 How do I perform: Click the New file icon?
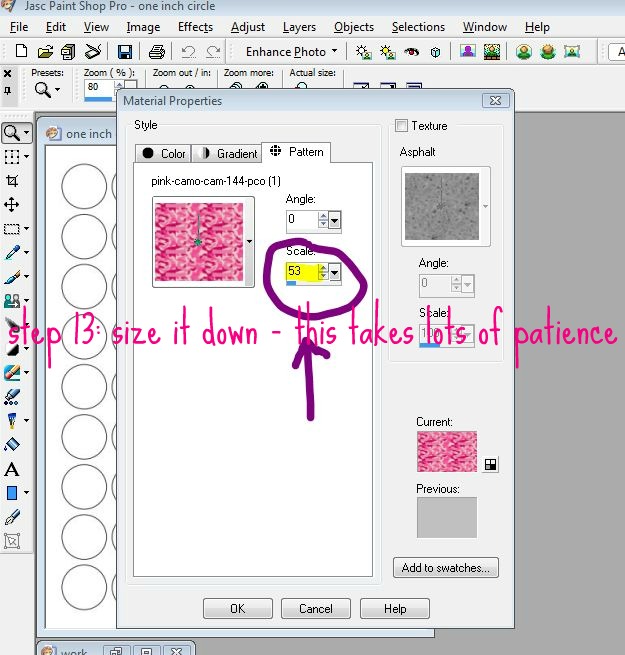pyautogui.click(x=21, y=51)
